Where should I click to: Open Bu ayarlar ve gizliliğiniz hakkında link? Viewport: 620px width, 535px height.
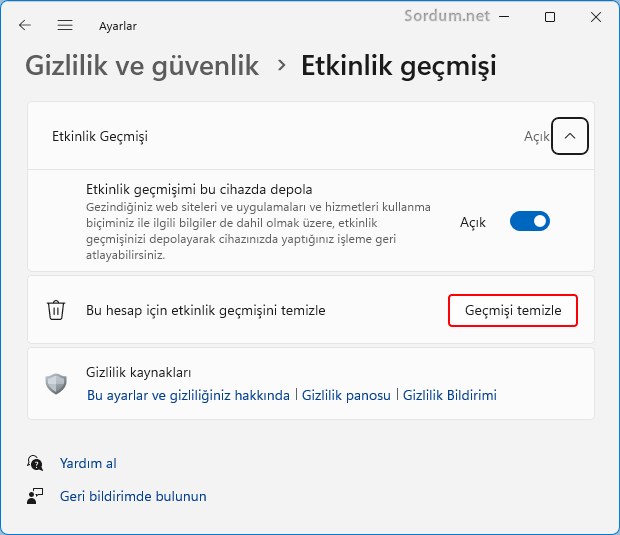(x=188, y=395)
